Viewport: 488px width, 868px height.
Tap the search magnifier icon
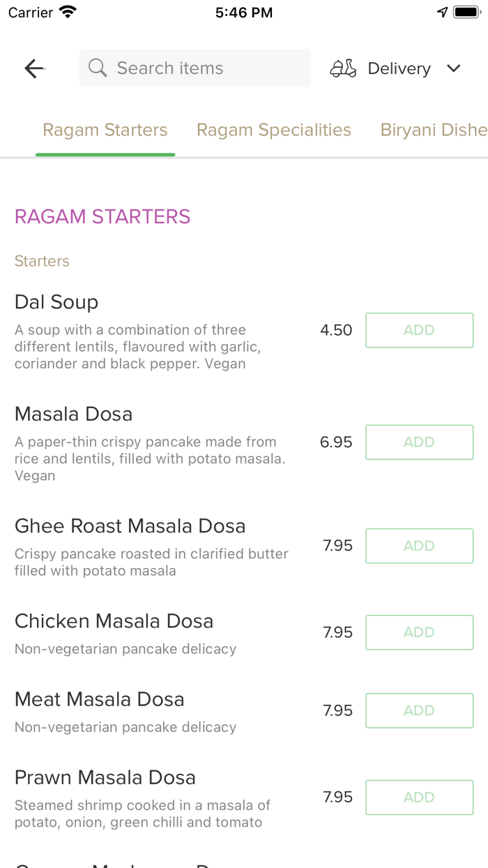point(98,68)
